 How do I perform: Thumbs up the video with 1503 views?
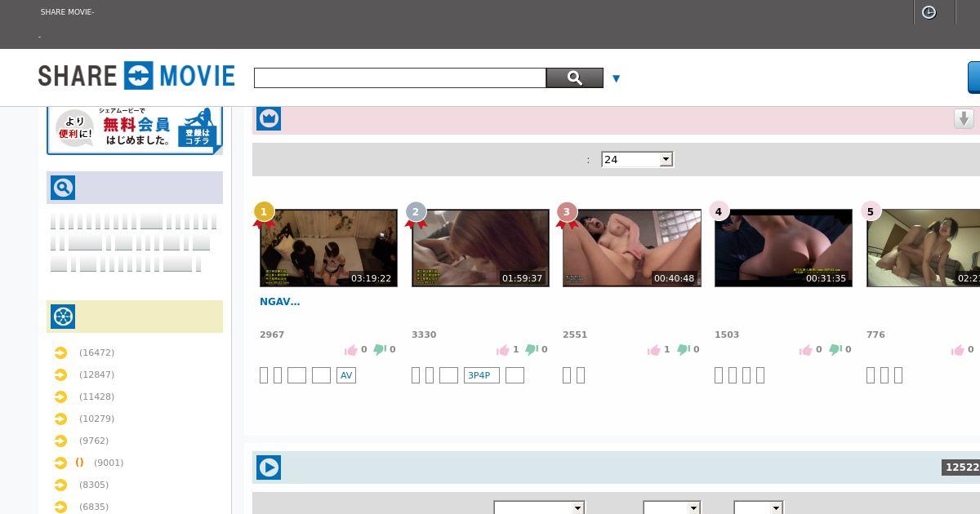point(806,349)
